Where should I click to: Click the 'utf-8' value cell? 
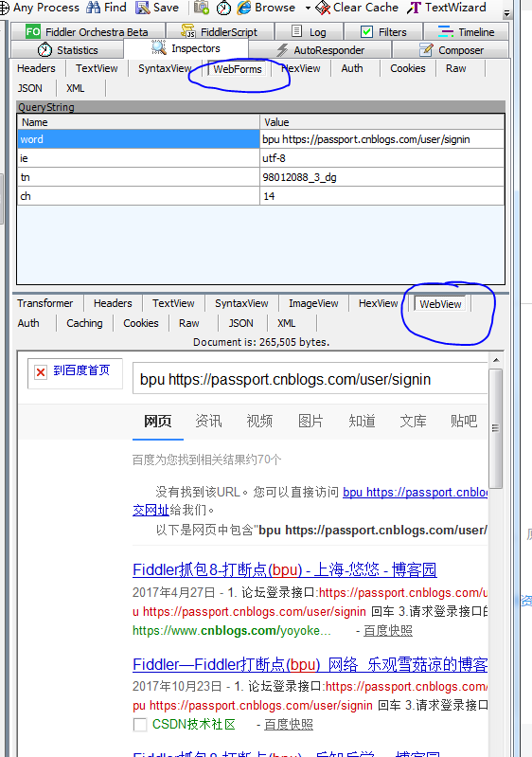point(382,158)
